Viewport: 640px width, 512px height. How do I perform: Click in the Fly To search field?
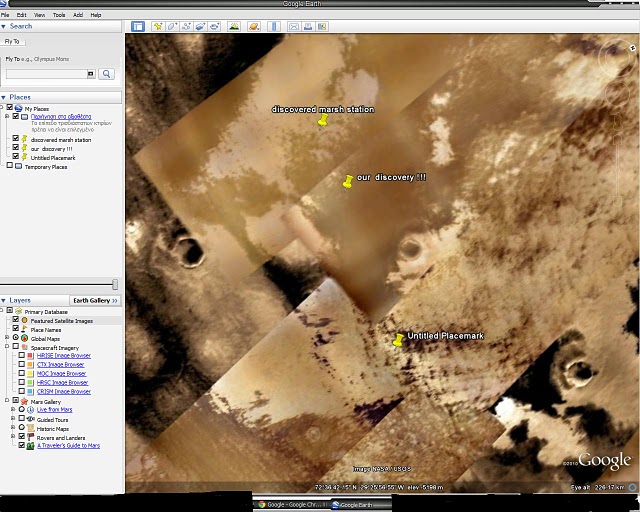pyautogui.click(x=46, y=74)
